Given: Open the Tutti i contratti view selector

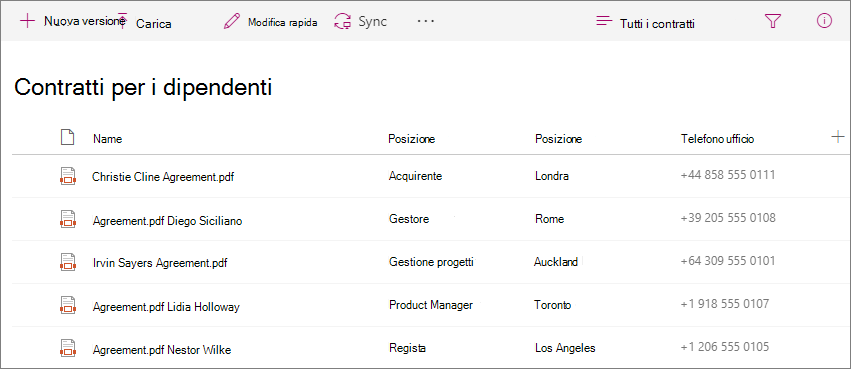Looking at the screenshot, I should tap(645, 23).
